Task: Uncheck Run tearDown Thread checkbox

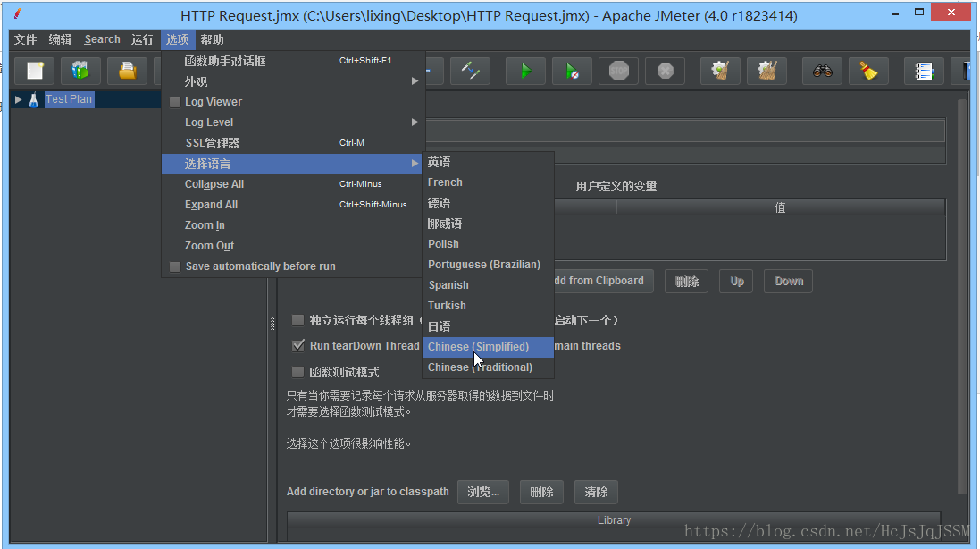Action: click(x=298, y=346)
